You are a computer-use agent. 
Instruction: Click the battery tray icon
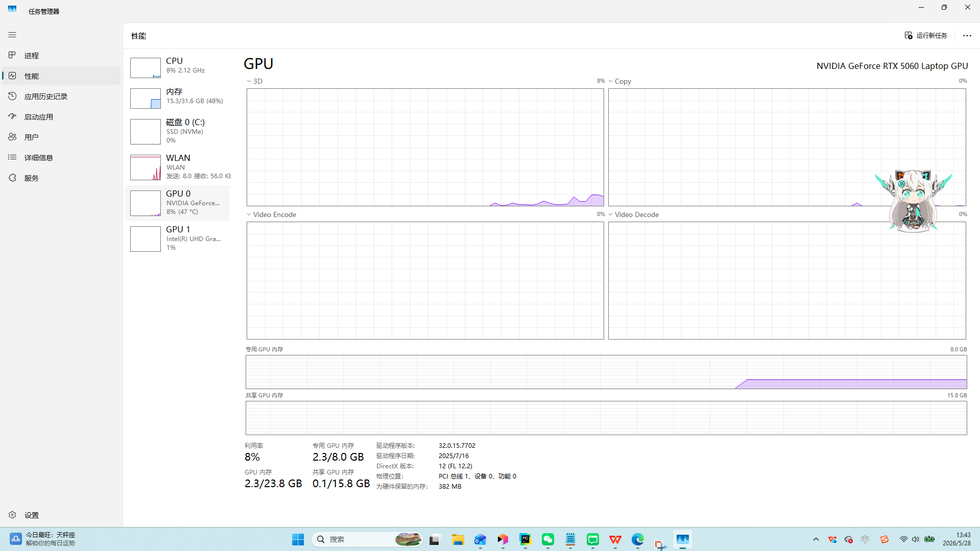(x=929, y=539)
